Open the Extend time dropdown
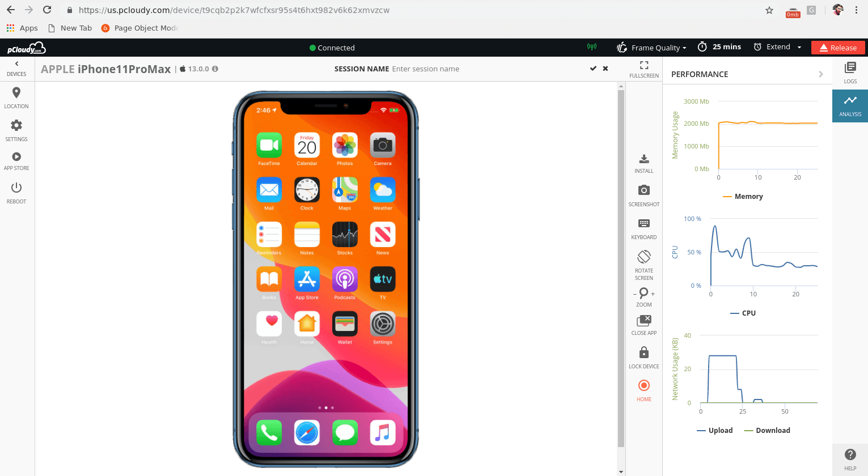This screenshot has width=868, height=476. pos(777,47)
